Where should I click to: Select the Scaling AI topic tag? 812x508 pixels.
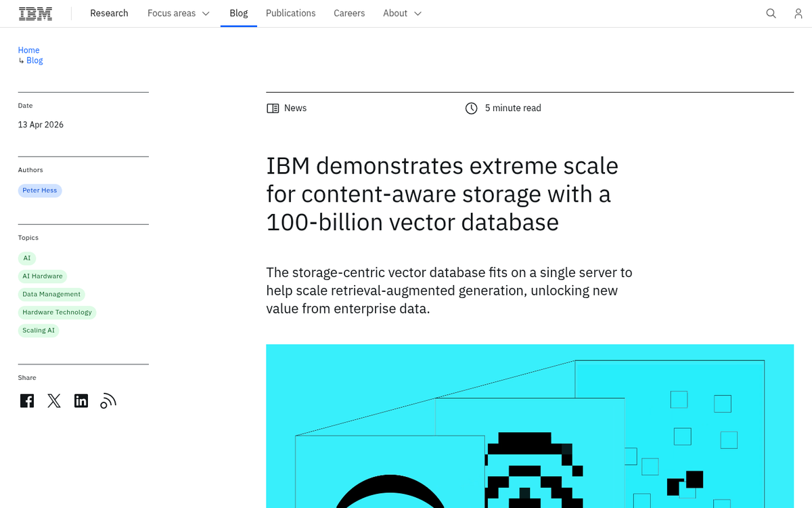[39, 331]
